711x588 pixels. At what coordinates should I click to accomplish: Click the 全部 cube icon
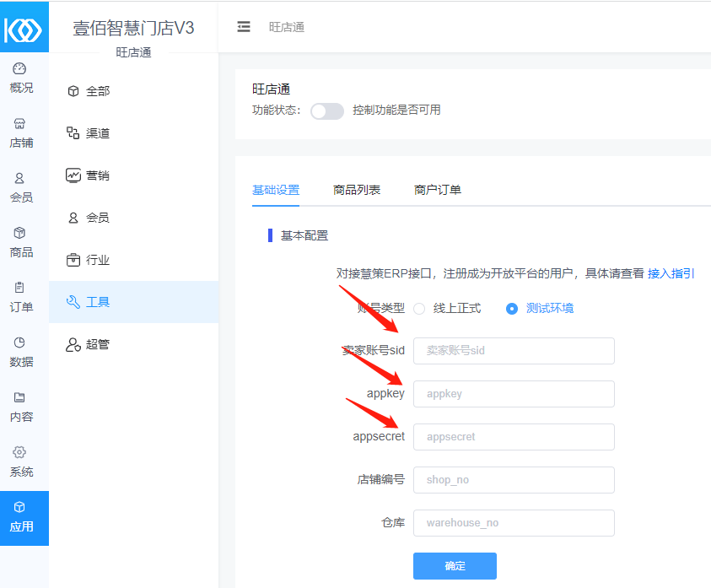pyautogui.click(x=73, y=91)
